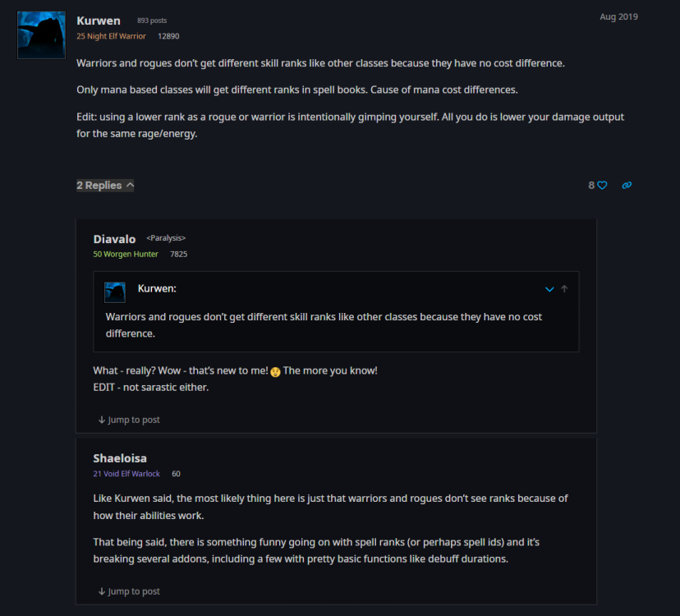The width and height of the screenshot is (680, 616).
Task: Click the Aug 2019 post date
Action: pos(619,17)
